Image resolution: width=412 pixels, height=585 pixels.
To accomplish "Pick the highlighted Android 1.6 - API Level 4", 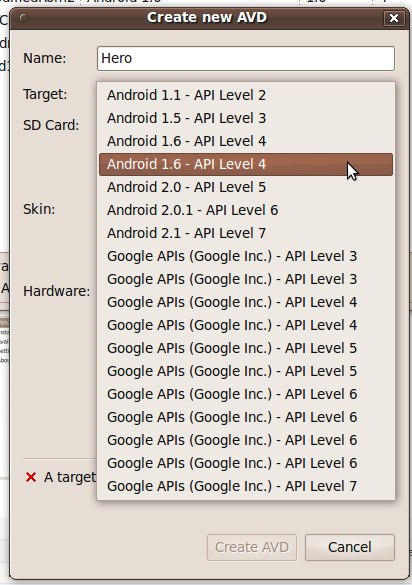I will point(246,164).
